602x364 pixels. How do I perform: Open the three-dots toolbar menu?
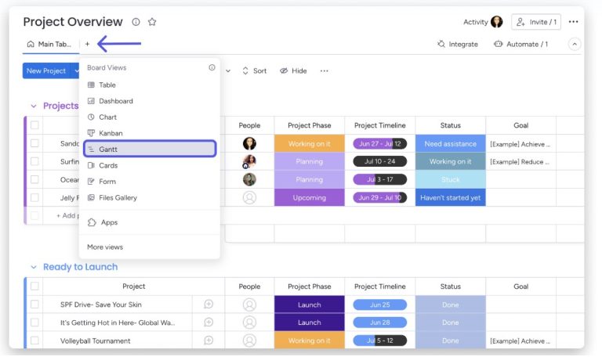pyautogui.click(x=324, y=71)
